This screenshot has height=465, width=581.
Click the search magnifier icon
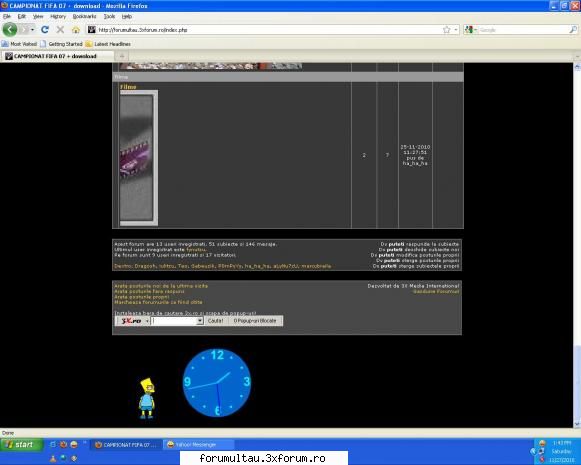[573, 30]
